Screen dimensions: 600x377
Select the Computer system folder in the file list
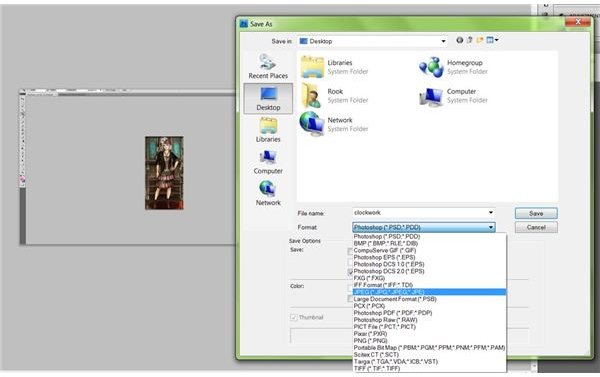[x=453, y=95]
